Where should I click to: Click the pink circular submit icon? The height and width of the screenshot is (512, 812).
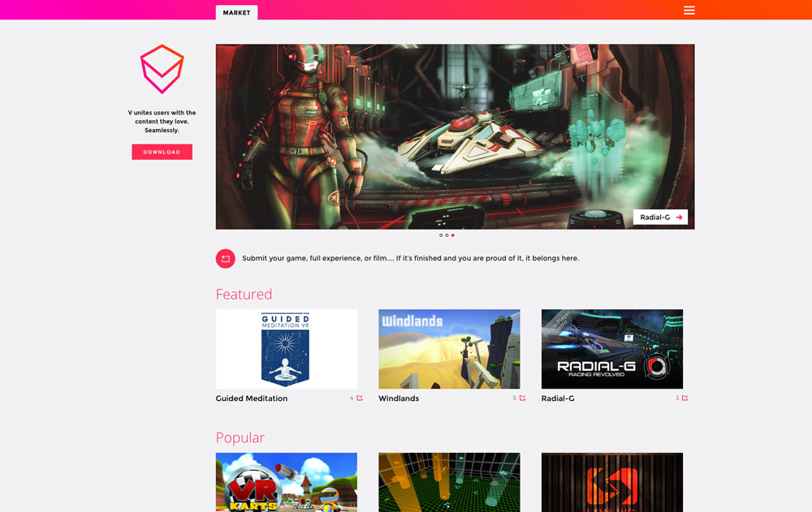(225, 259)
